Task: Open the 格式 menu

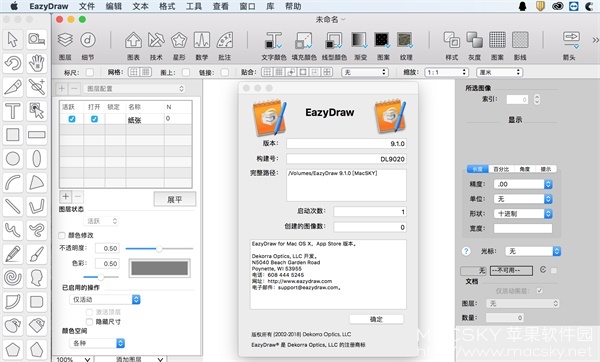Action: coord(167,7)
